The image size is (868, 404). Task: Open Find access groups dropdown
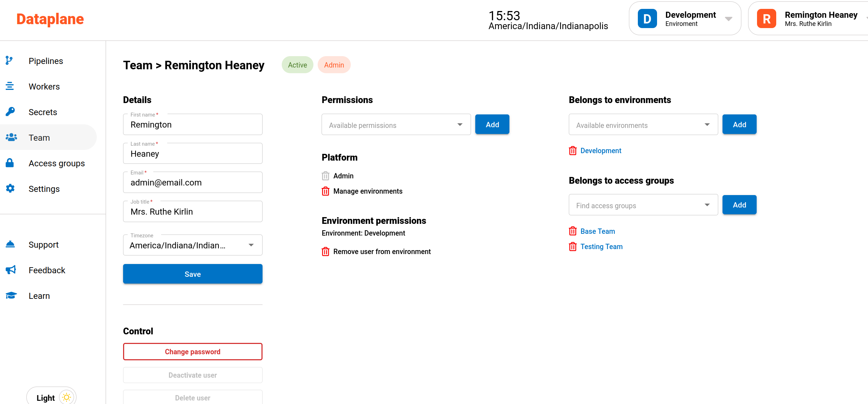(x=643, y=205)
